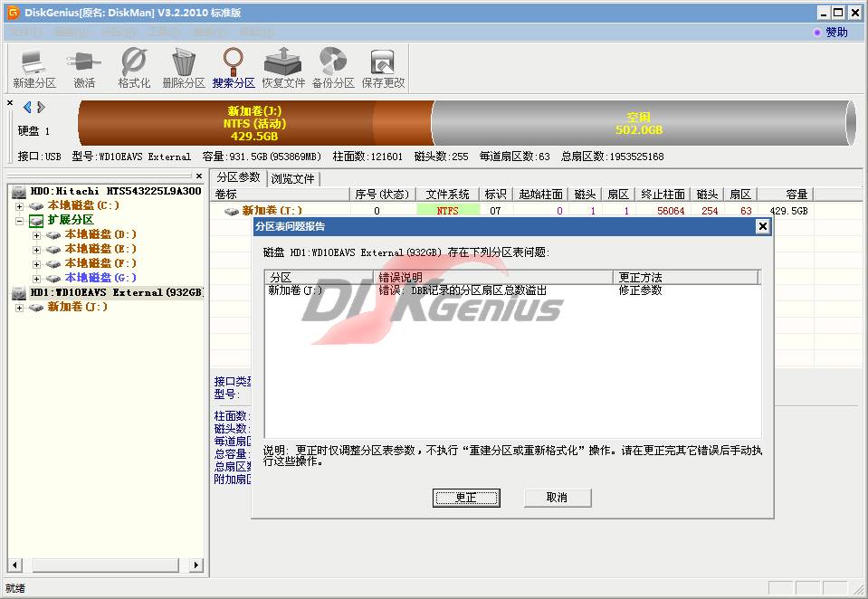
Task: Select 本地磁盘(E:) label in the tree
Action: [100, 249]
